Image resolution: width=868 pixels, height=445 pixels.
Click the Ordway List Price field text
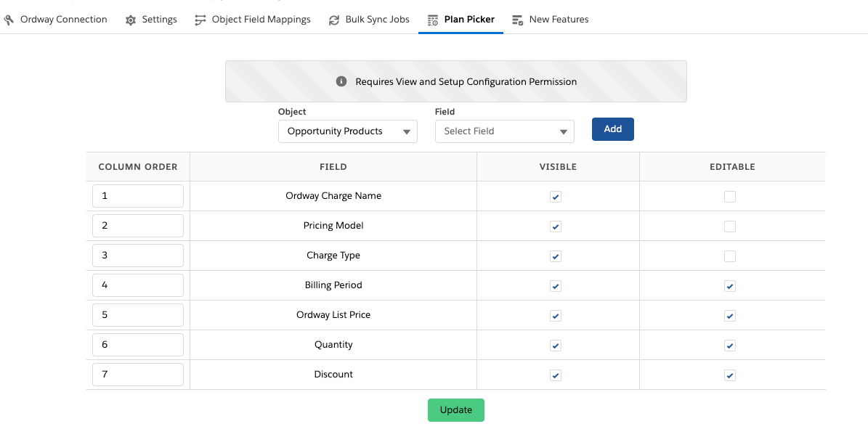click(x=333, y=315)
